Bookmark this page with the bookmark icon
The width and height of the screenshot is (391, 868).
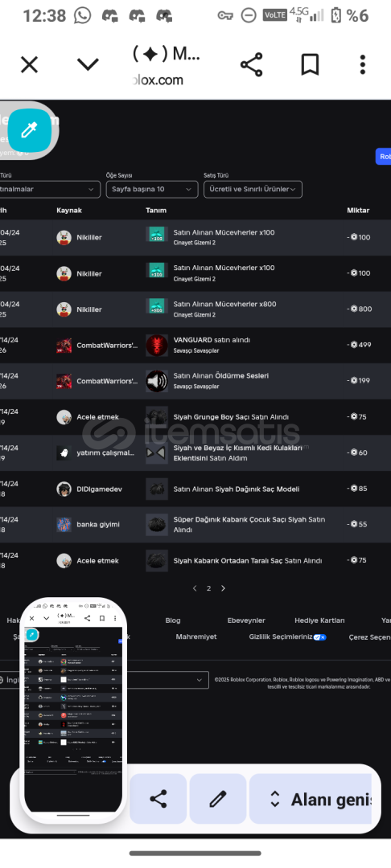pyautogui.click(x=310, y=65)
